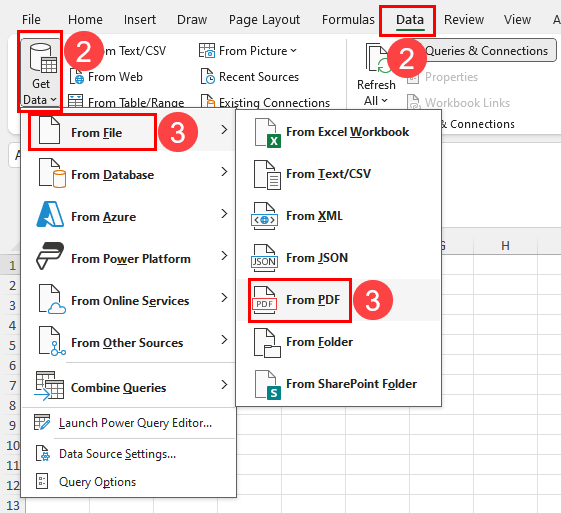The height and width of the screenshot is (513, 561).
Task: Select From Folder in the submenu
Action: click(338, 342)
